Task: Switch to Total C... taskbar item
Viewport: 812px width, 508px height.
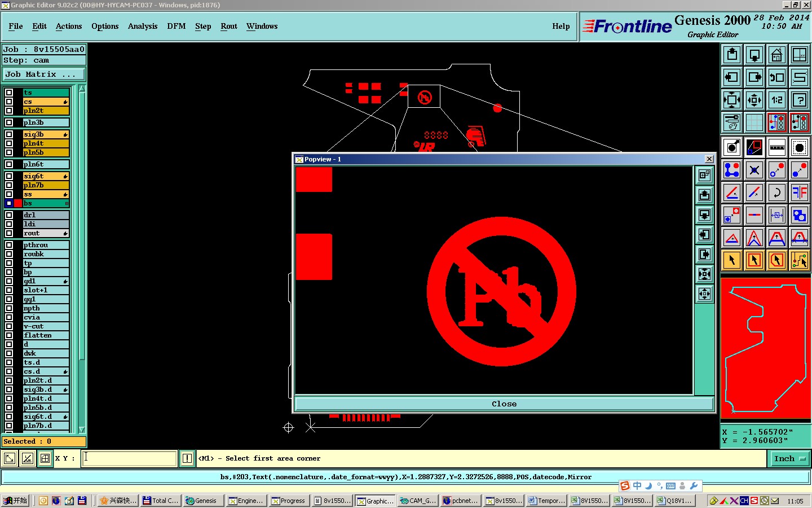Action: point(161,501)
